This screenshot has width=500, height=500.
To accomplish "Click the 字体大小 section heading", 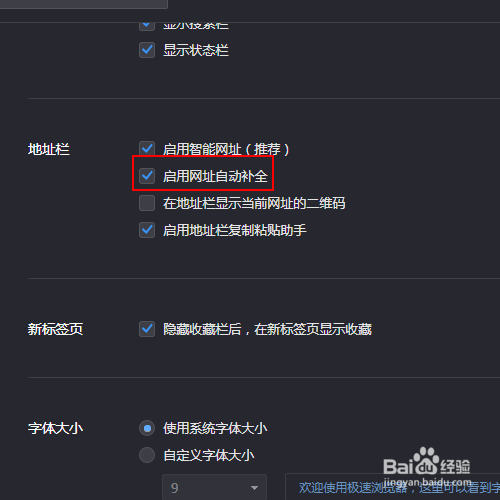I will (x=55, y=428).
